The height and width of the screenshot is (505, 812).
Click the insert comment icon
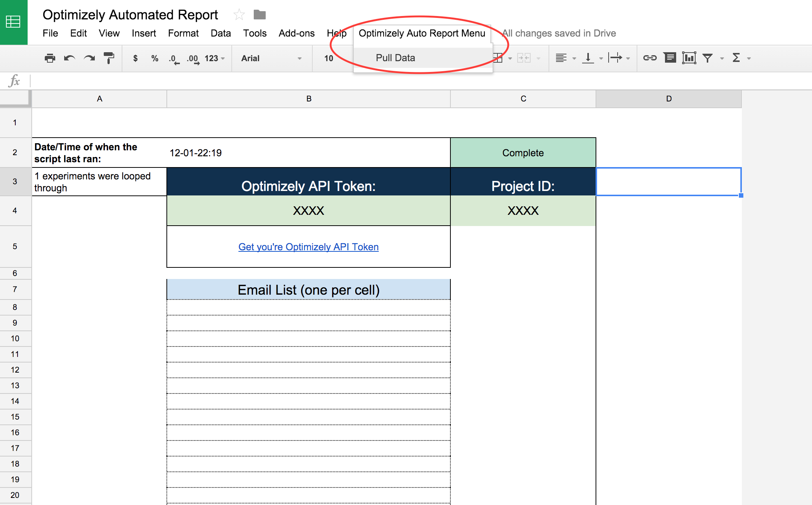click(x=670, y=58)
